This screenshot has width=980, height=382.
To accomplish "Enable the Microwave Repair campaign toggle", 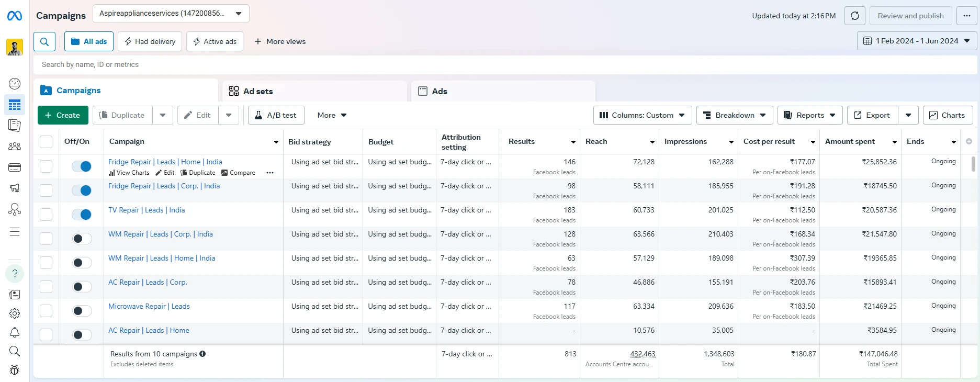I will click(82, 311).
